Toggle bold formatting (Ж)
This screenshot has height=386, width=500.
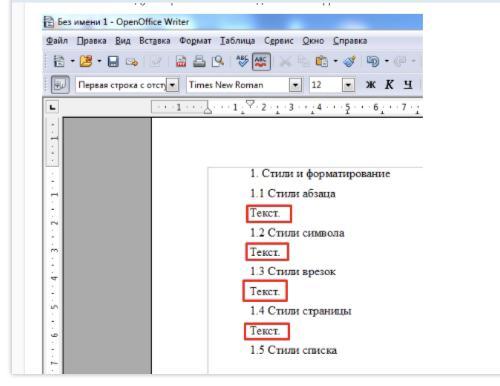point(371,85)
